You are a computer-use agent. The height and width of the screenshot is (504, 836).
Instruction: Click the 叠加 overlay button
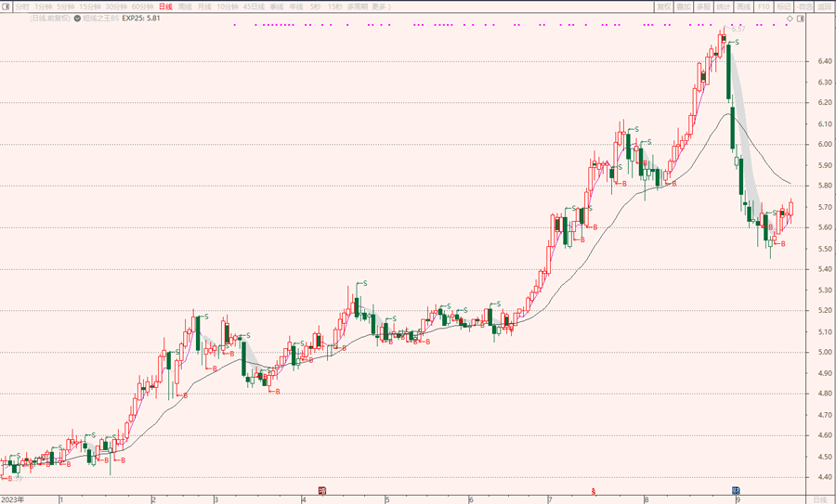[684, 6]
